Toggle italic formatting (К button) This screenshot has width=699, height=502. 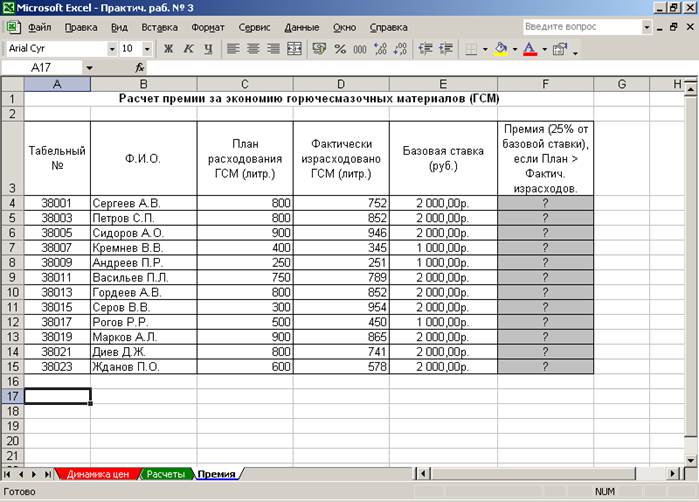pos(188,48)
